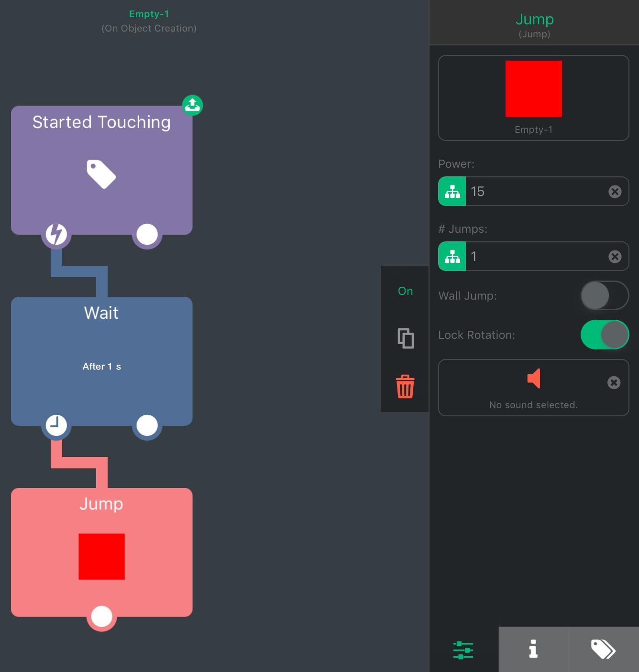The width and height of the screenshot is (639, 672).
Task: Clear the # Jumps value
Action: pos(615,257)
